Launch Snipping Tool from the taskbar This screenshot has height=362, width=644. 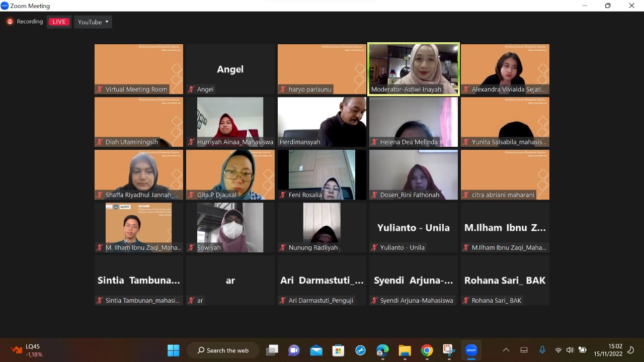pos(449,350)
